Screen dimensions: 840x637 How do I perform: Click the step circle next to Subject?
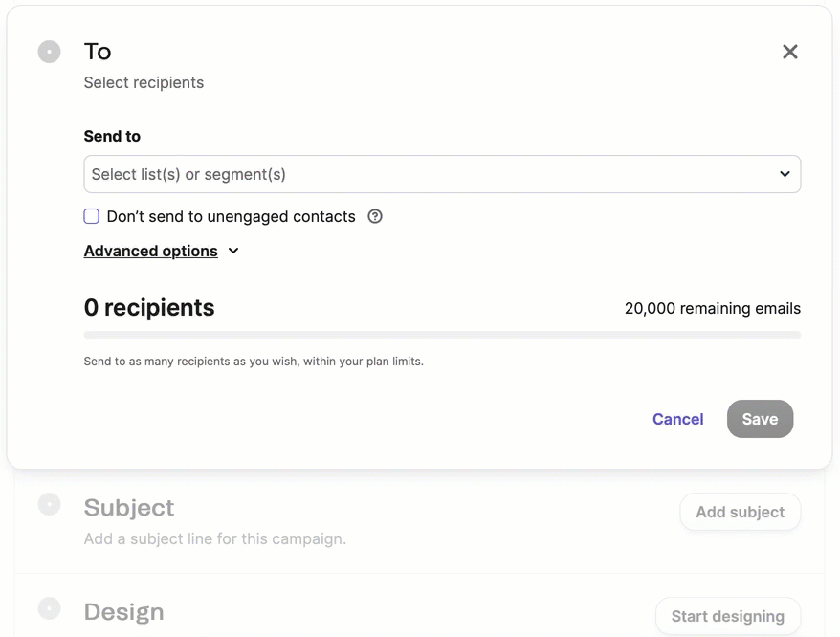(49, 504)
